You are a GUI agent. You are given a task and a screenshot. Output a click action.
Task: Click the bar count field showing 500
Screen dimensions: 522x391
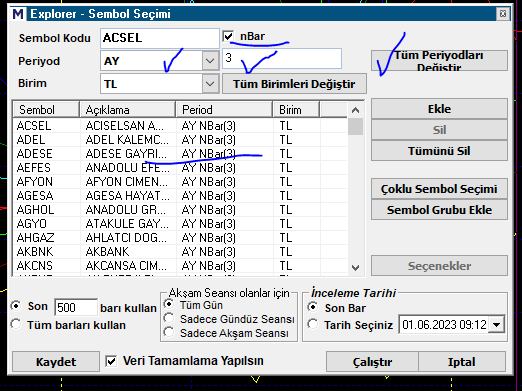(x=76, y=307)
